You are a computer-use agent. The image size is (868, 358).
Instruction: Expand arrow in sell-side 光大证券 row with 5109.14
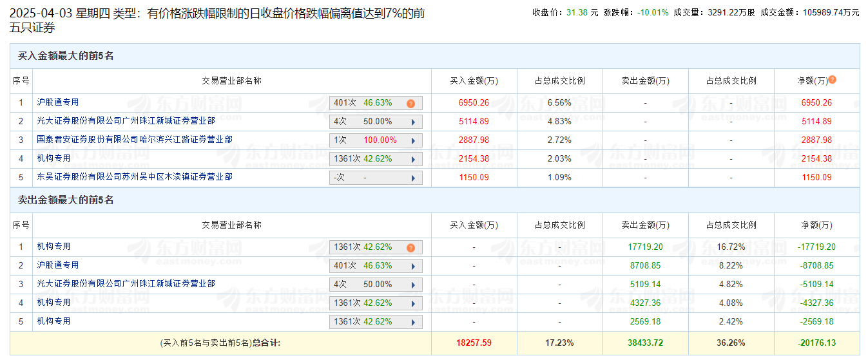413,285
